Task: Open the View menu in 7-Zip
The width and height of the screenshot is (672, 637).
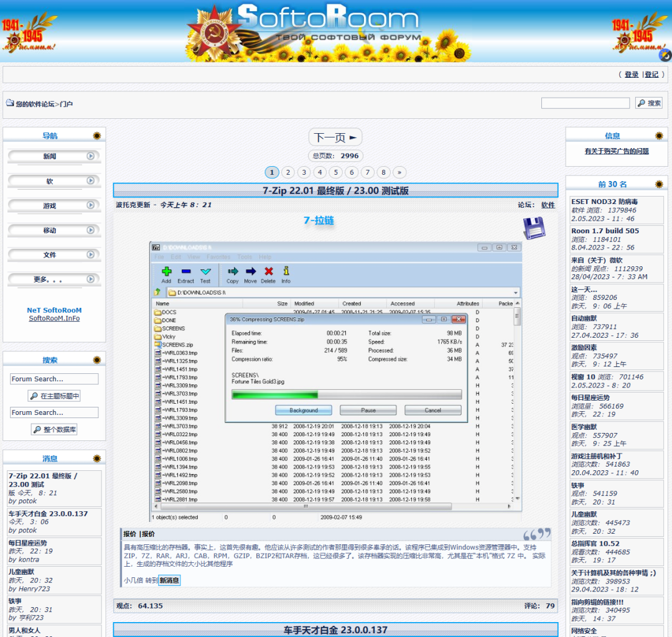Action: pos(194,257)
